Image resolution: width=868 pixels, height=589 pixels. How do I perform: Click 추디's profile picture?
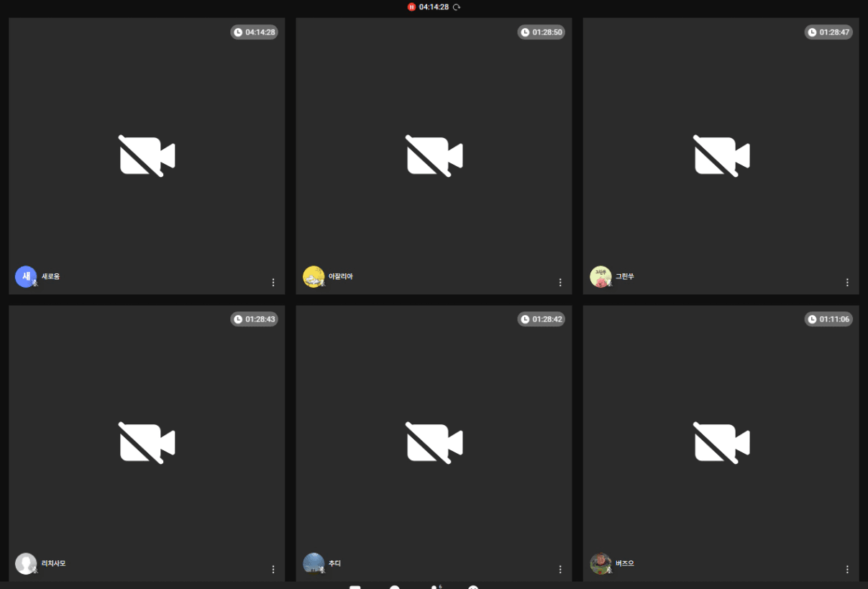(314, 564)
